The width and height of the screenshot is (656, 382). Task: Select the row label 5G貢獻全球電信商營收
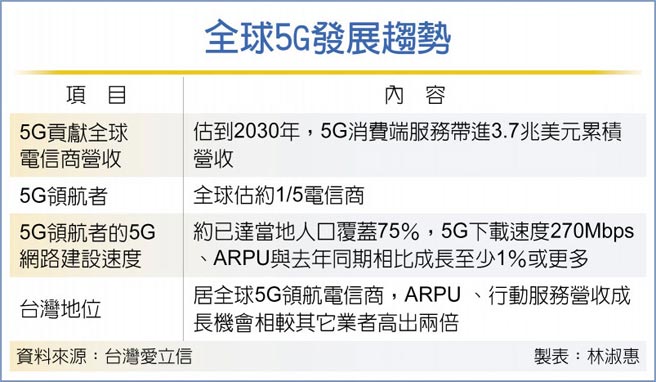(74, 146)
